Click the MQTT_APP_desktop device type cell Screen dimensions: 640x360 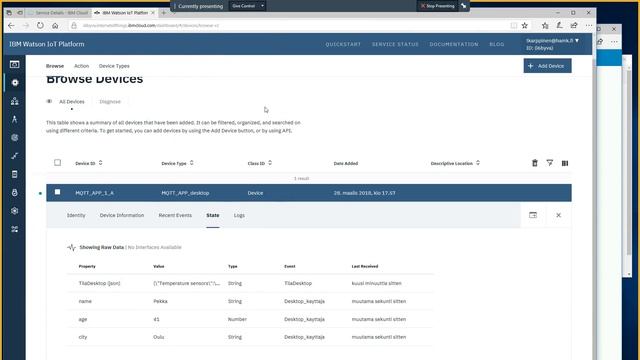[185, 193]
